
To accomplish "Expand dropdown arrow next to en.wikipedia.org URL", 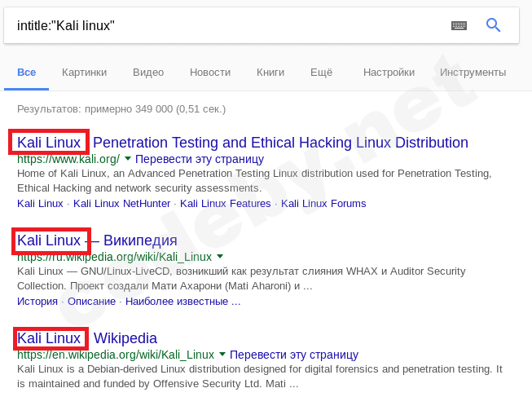I will click(x=222, y=355).
